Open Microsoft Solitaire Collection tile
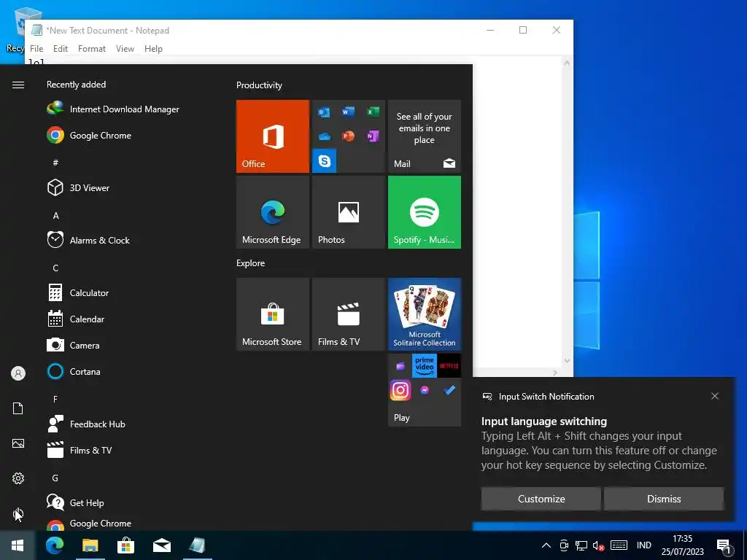 [x=425, y=314]
